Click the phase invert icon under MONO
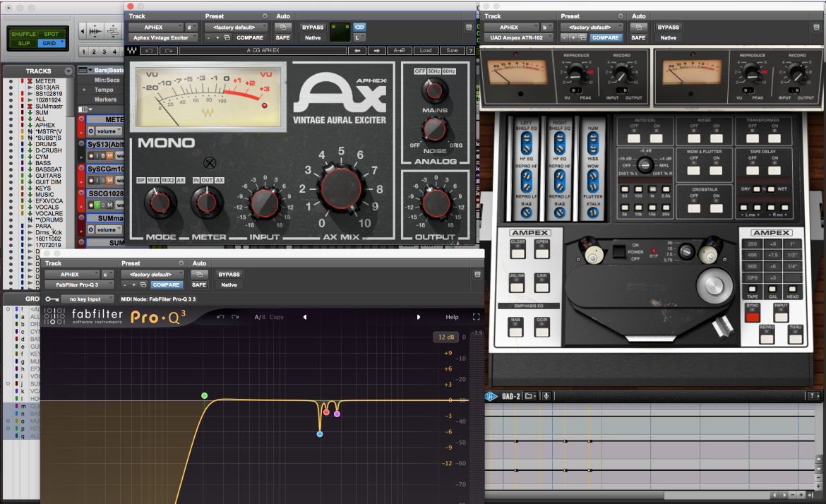This screenshot has height=504, width=826. (210, 163)
